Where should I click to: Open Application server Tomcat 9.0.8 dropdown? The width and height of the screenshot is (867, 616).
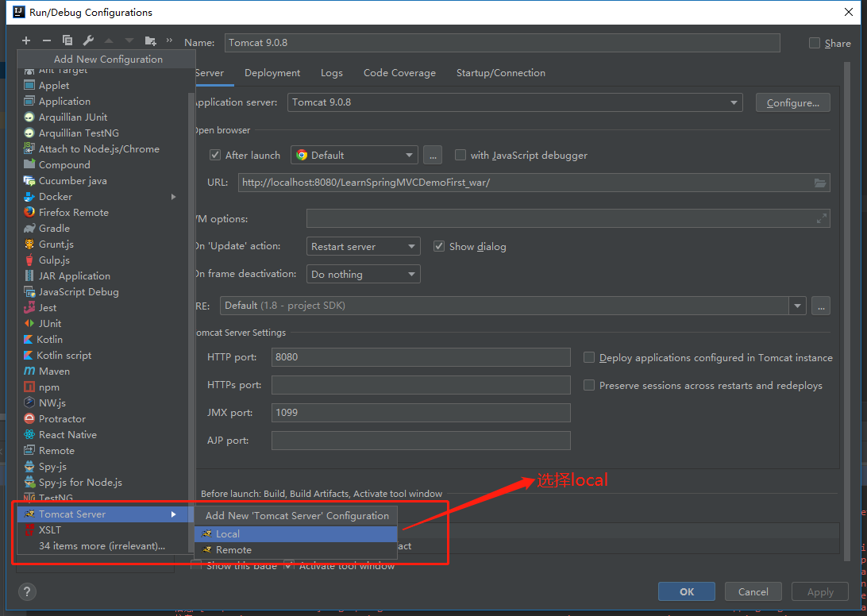tap(514, 102)
